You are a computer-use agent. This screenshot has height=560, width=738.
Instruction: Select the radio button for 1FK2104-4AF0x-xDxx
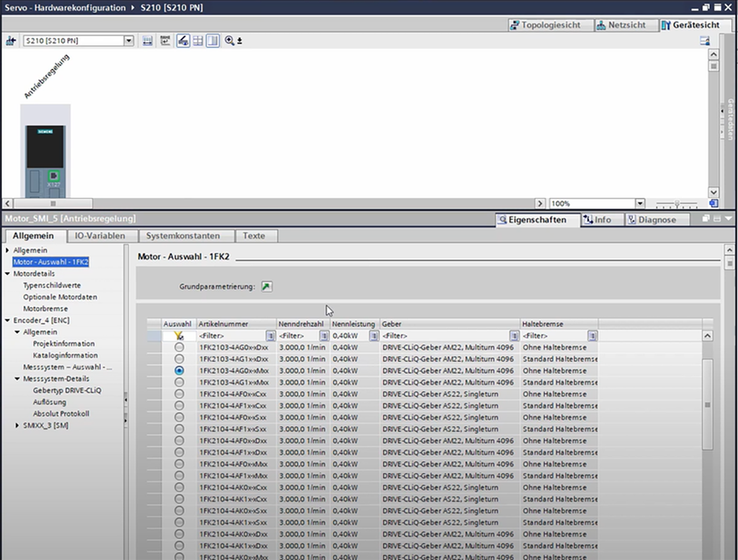coord(179,440)
